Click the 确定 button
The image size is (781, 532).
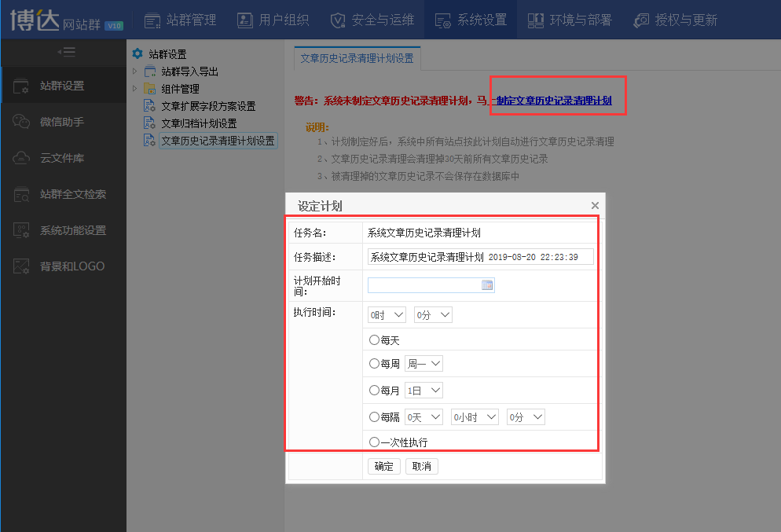tap(384, 466)
